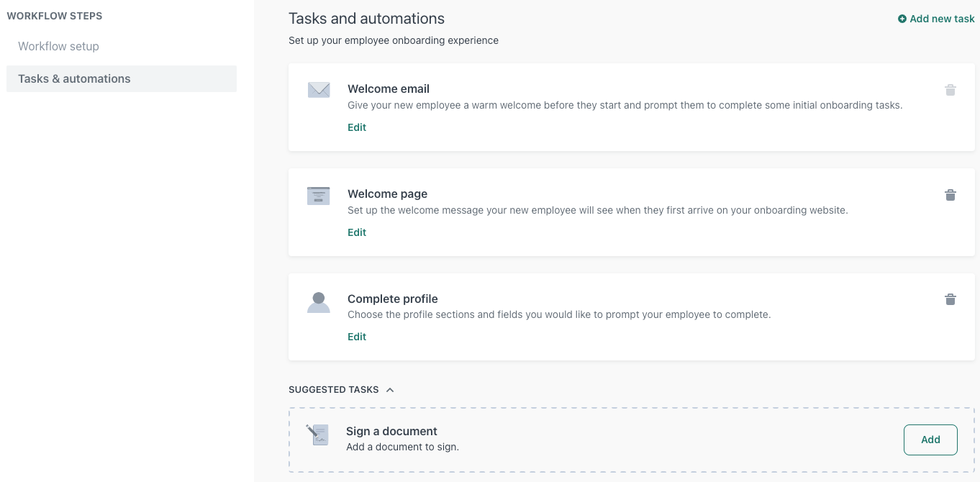Select Tasks & automations step
Image resolution: width=980 pixels, height=482 pixels.
coord(122,79)
